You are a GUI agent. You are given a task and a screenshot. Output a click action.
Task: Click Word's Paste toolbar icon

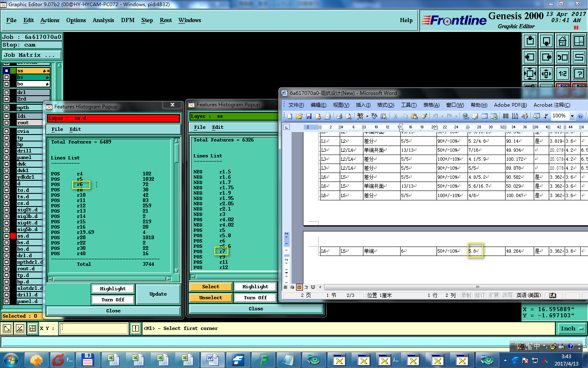pyautogui.click(x=414, y=116)
